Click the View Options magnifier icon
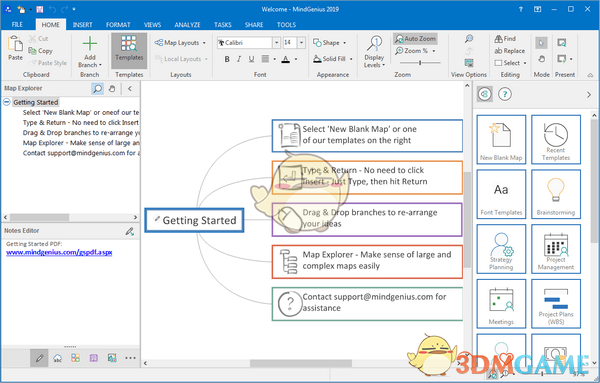600x383 pixels. click(469, 39)
